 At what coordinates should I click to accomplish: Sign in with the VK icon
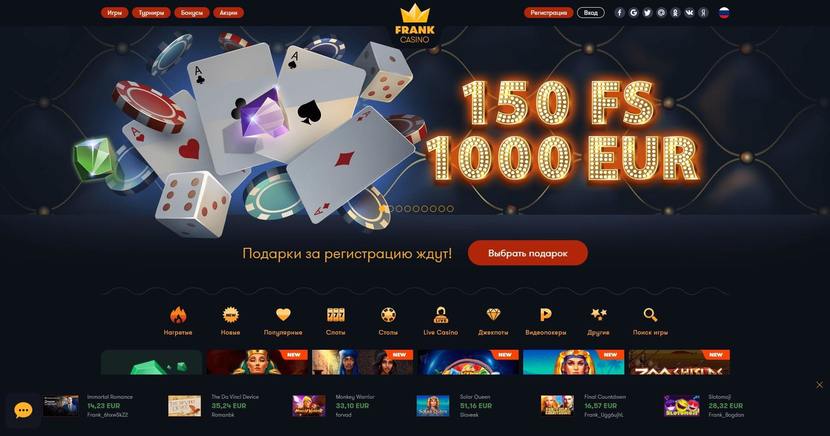pyautogui.click(x=689, y=13)
